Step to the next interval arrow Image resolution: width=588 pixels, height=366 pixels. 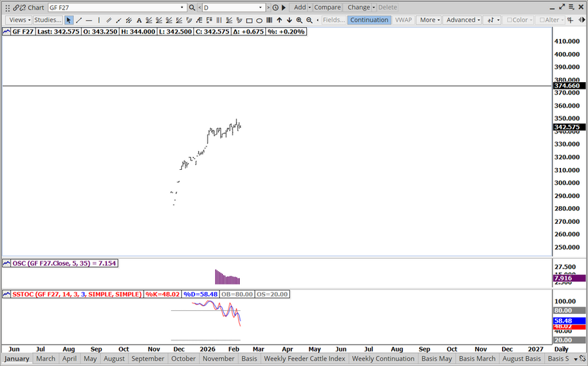(268, 8)
